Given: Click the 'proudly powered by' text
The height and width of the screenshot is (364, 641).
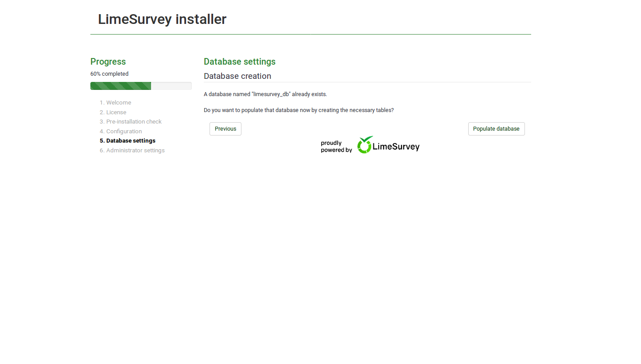Looking at the screenshot, I should pos(336,147).
